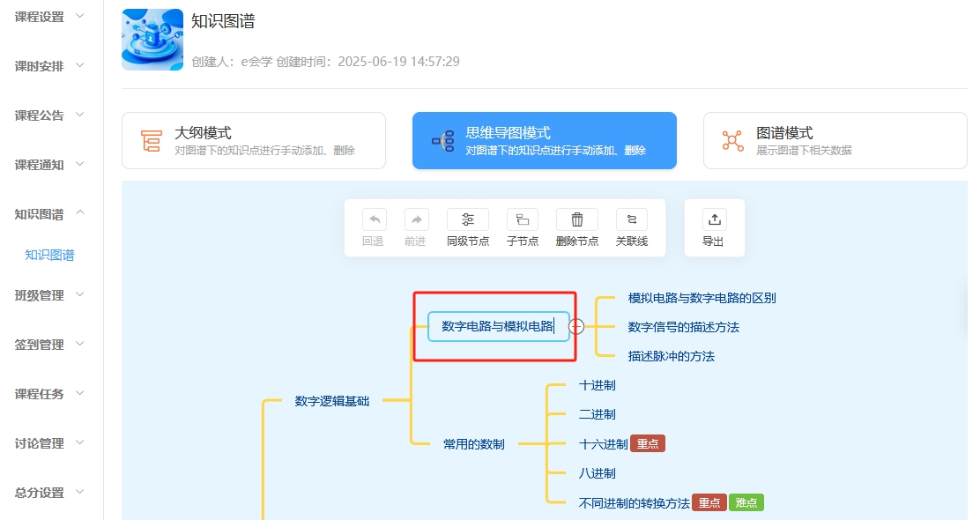Switch to 图谱模式 graph mode
The height and width of the screenshot is (520, 980).
(835, 140)
